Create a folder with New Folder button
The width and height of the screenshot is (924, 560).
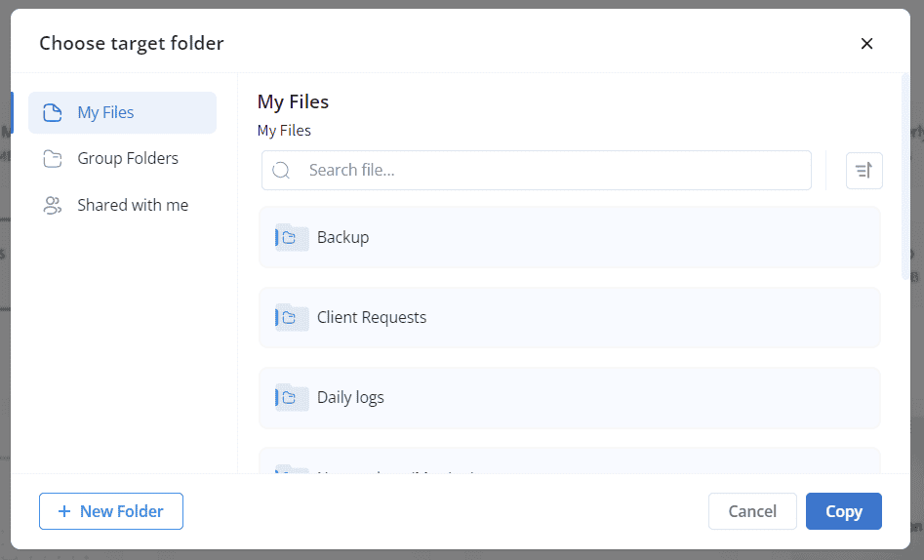coord(111,511)
